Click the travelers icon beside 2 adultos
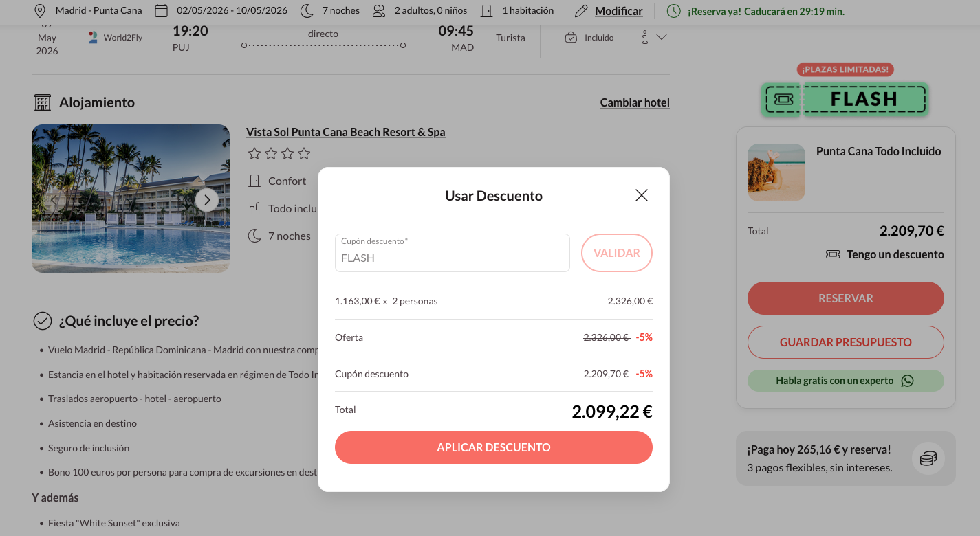The image size is (980, 536). 379,11
